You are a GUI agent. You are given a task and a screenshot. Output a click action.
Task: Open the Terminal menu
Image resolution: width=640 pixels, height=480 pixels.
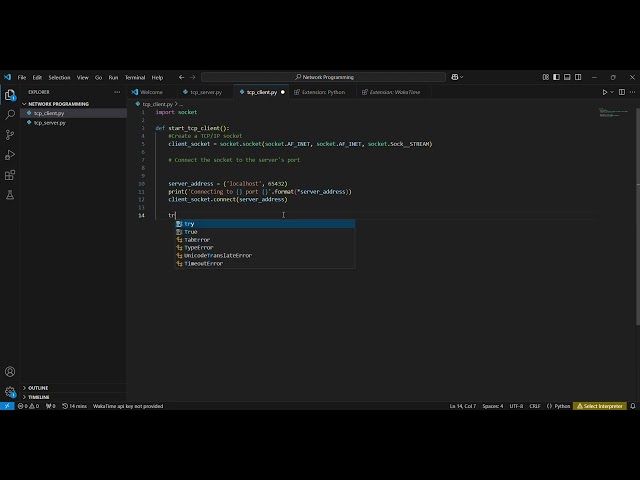tap(135, 77)
